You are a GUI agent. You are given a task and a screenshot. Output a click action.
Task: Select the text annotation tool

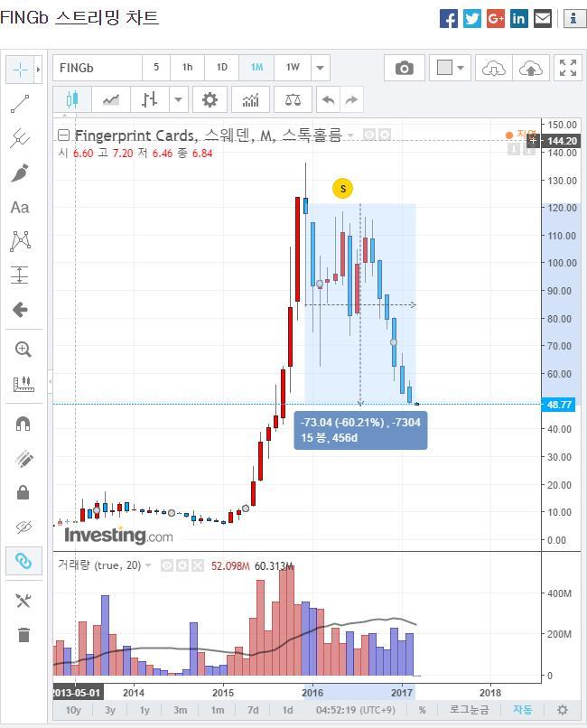20,207
